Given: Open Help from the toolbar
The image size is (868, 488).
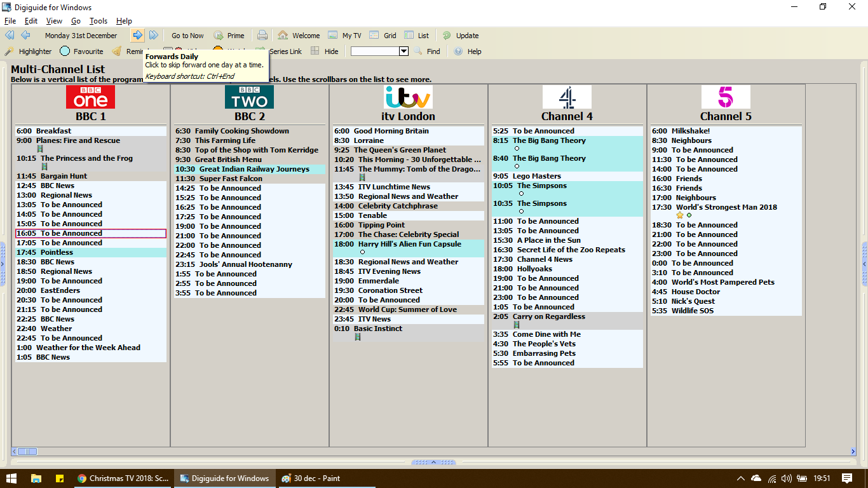Looking at the screenshot, I should [468, 51].
